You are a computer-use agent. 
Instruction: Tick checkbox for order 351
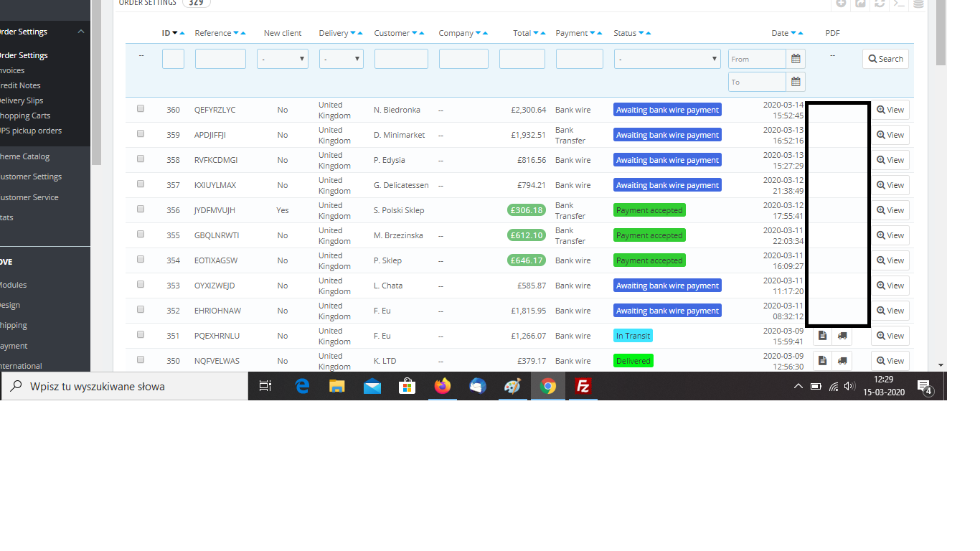pos(141,334)
